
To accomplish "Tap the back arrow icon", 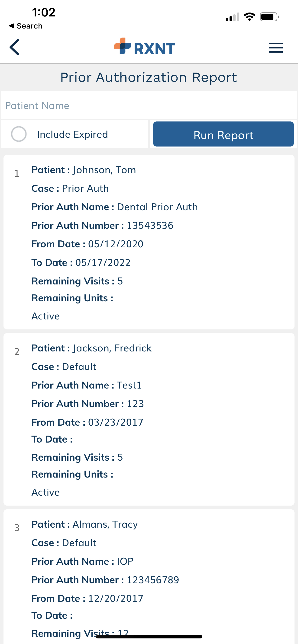I will tap(14, 47).
